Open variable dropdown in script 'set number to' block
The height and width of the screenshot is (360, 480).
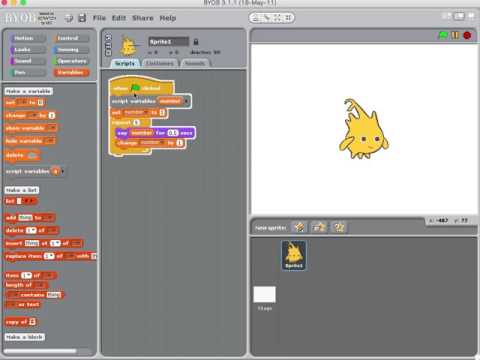tap(136, 113)
